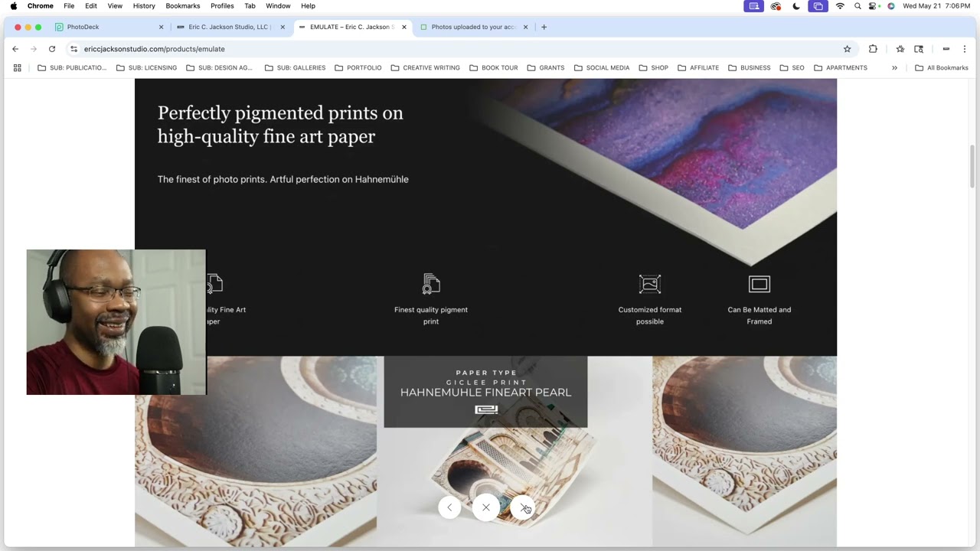Open macOS Control Center

874,6
